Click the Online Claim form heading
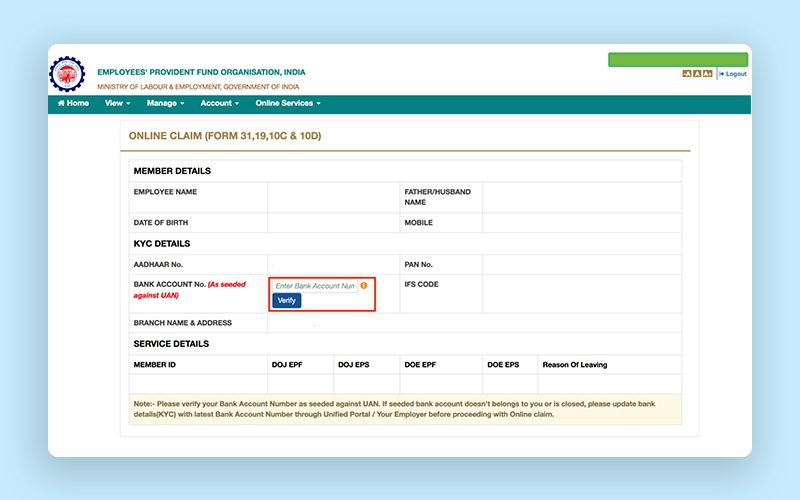The width and height of the screenshot is (800, 500). pos(225,135)
